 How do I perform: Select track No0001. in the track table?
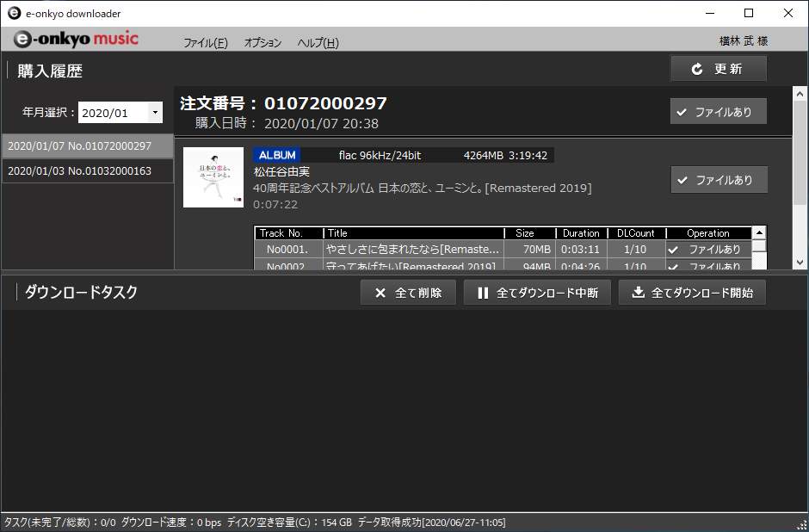[287, 250]
